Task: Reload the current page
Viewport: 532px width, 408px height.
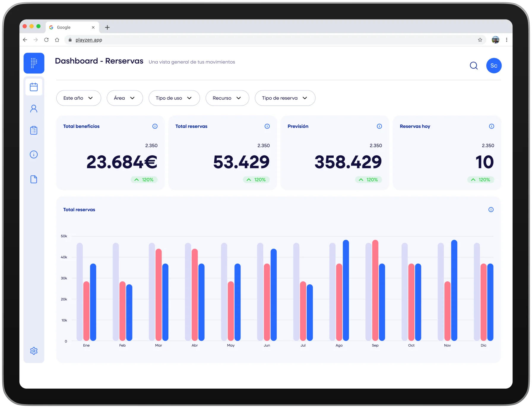Action: (46, 40)
